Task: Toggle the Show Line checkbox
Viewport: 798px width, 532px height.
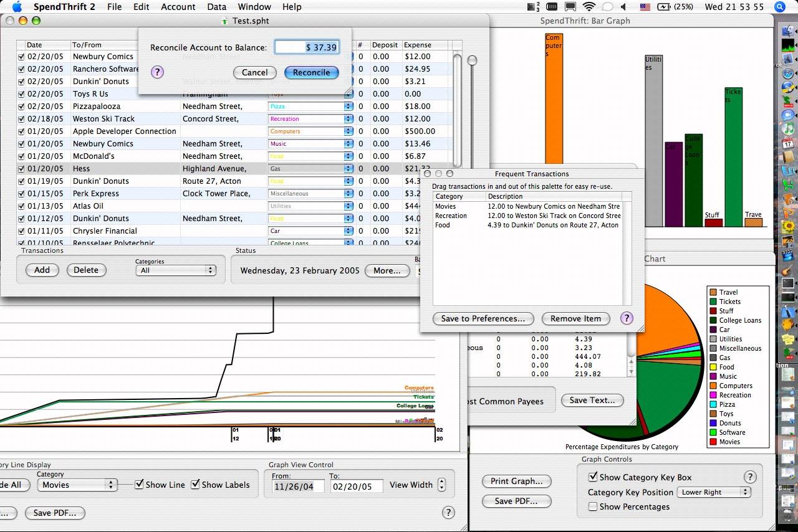Action: click(x=140, y=484)
